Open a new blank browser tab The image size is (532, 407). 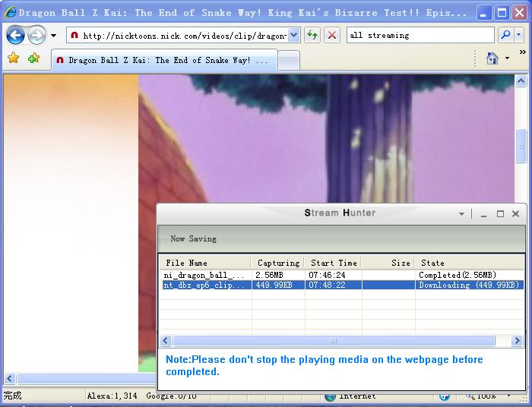(288, 61)
